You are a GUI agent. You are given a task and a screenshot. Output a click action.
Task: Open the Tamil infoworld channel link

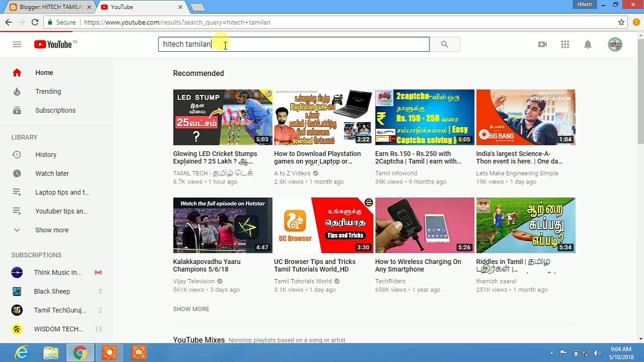[x=396, y=173]
